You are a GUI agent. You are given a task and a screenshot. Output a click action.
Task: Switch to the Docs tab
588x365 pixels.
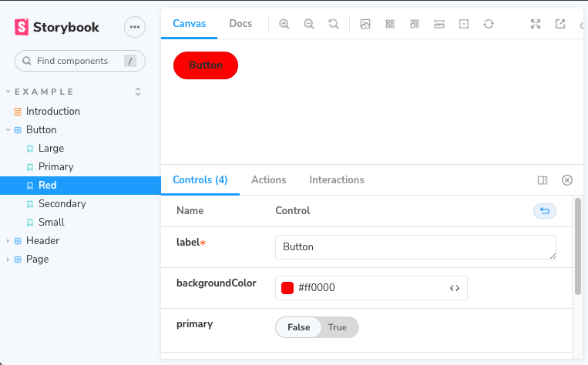[240, 24]
